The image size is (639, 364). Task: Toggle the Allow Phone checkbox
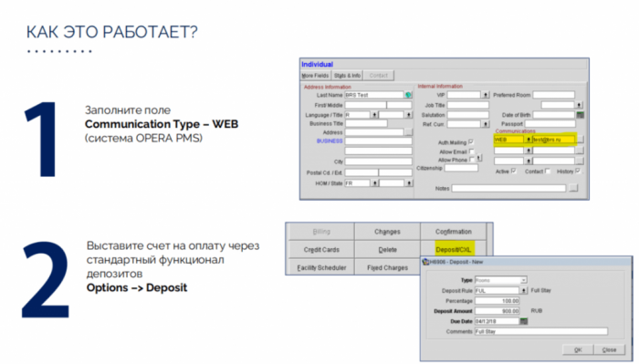tap(472, 160)
